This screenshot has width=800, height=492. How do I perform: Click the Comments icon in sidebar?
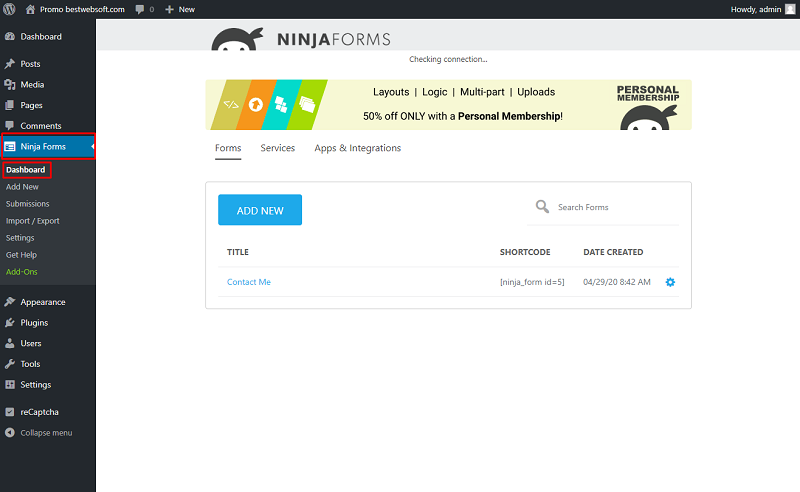point(10,126)
